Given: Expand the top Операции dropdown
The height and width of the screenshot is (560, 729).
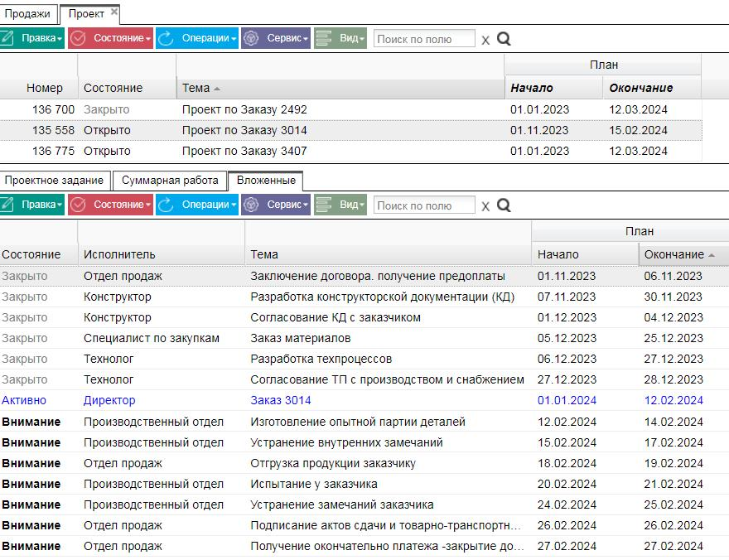Looking at the screenshot, I should coord(197,38).
